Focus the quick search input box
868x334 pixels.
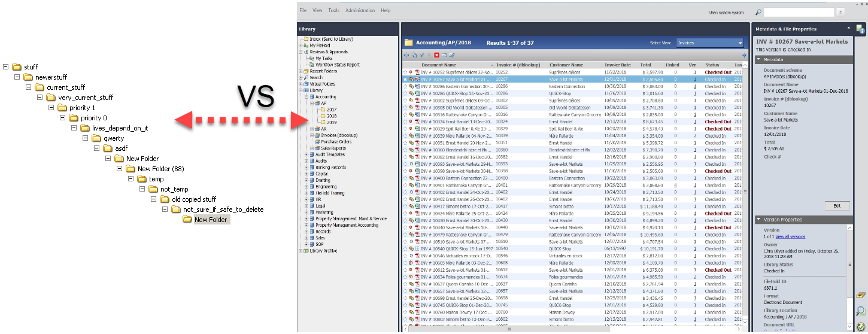(x=799, y=12)
